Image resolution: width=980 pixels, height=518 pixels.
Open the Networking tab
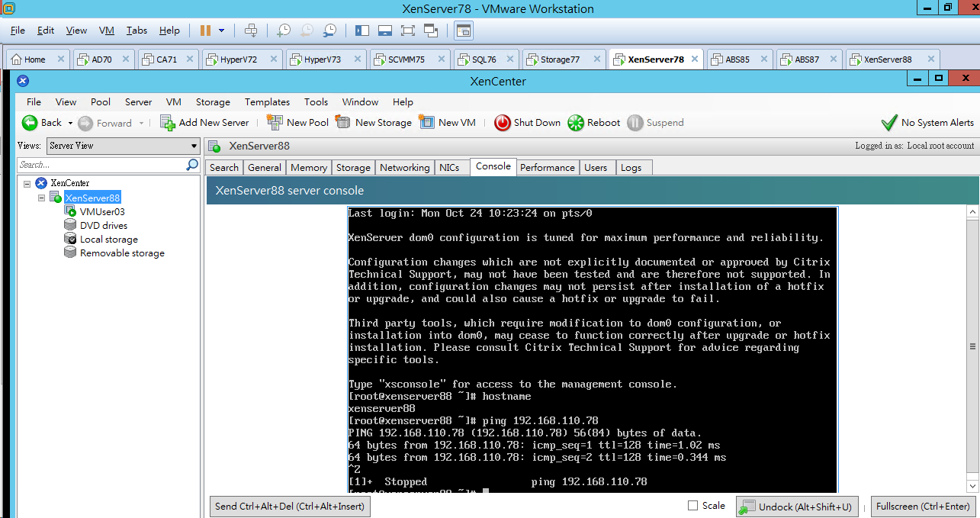point(405,168)
